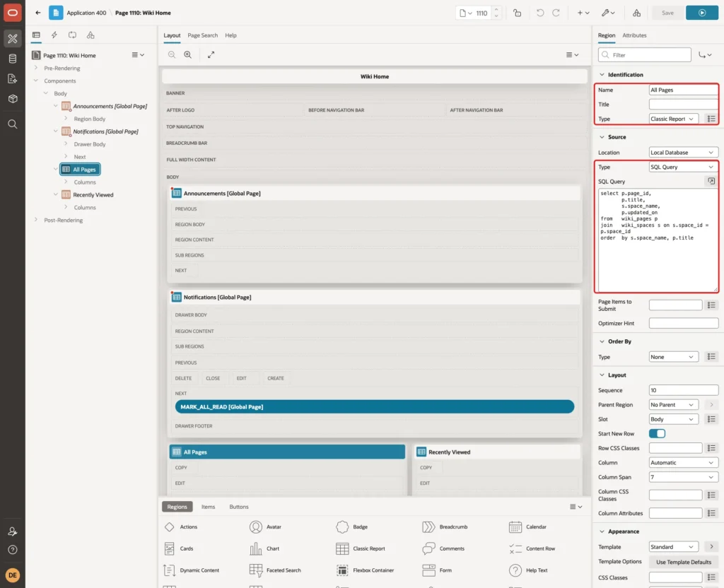Click the property Filter search field

(645, 55)
